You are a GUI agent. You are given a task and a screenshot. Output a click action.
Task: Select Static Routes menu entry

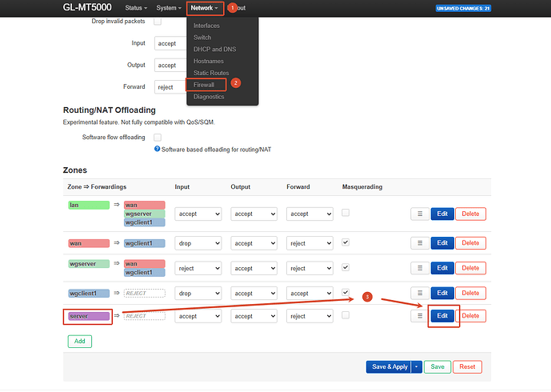tap(211, 73)
